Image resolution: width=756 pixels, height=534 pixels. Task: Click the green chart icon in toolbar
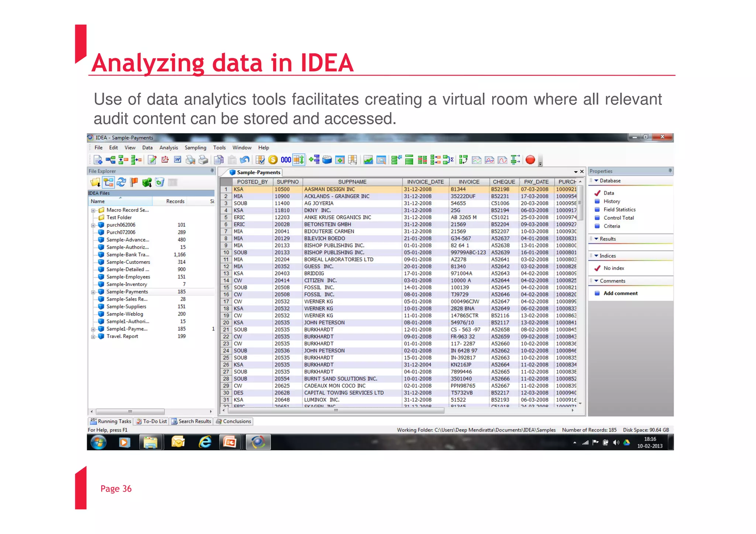point(368,160)
